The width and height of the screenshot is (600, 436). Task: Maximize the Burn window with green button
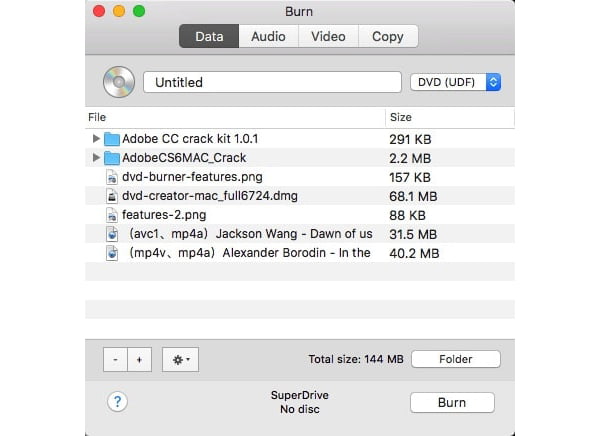point(139,11)
